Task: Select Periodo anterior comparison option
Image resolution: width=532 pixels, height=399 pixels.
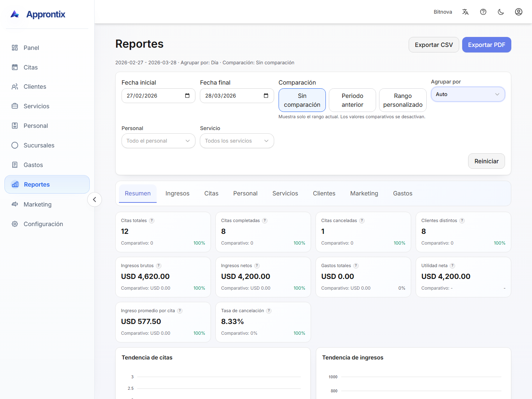Action: tap(352, 100)
